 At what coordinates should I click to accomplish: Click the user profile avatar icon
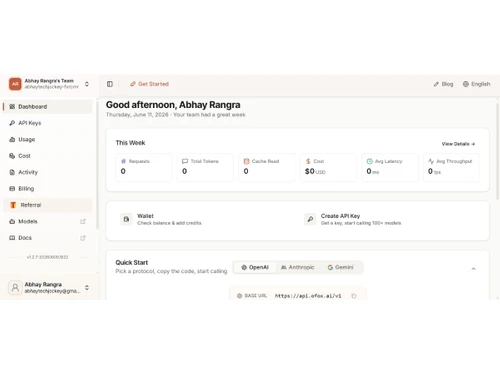point(15,287)
